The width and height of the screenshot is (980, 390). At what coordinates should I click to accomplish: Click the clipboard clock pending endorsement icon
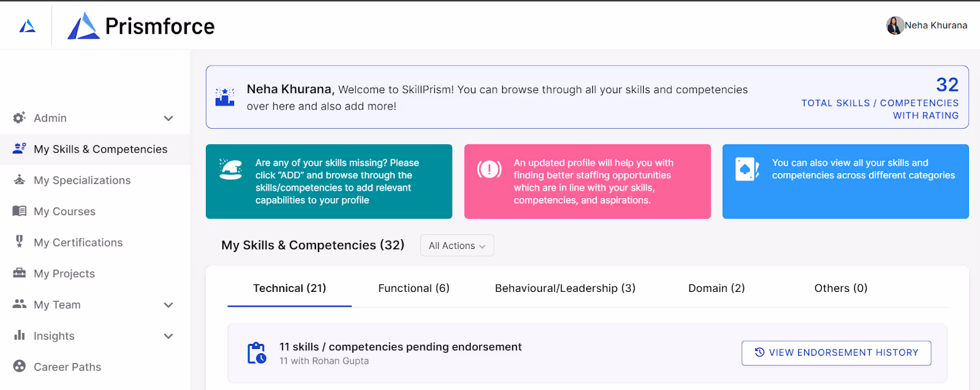coord(257,353)
